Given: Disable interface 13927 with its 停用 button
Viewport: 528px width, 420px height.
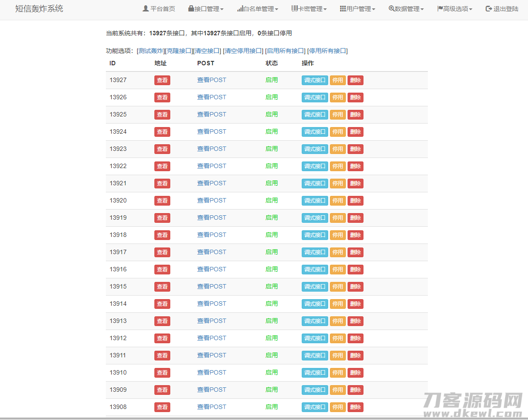Looking at the screenshot, I should 337,80.
